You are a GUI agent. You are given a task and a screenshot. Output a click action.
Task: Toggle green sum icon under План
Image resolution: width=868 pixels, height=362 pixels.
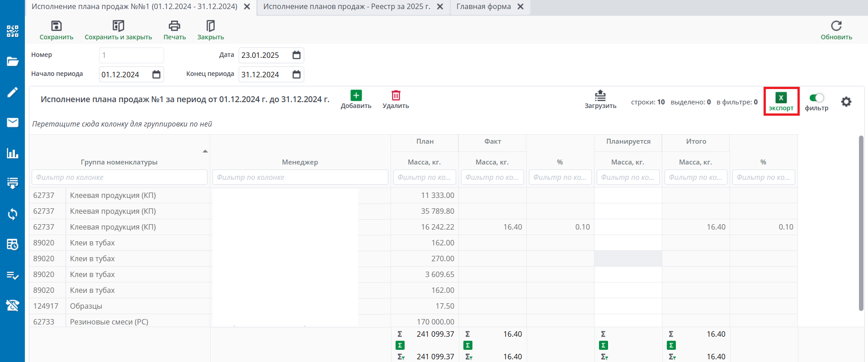(x=400, y=345)
